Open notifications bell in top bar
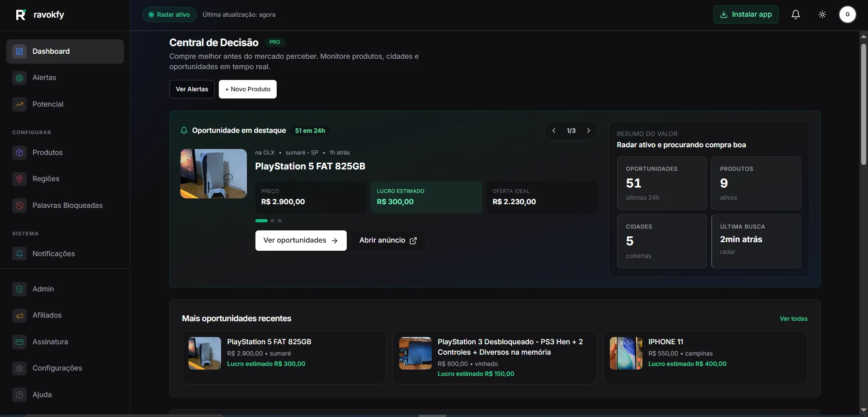Screen dimensions: 868x417 coord(796,14)
